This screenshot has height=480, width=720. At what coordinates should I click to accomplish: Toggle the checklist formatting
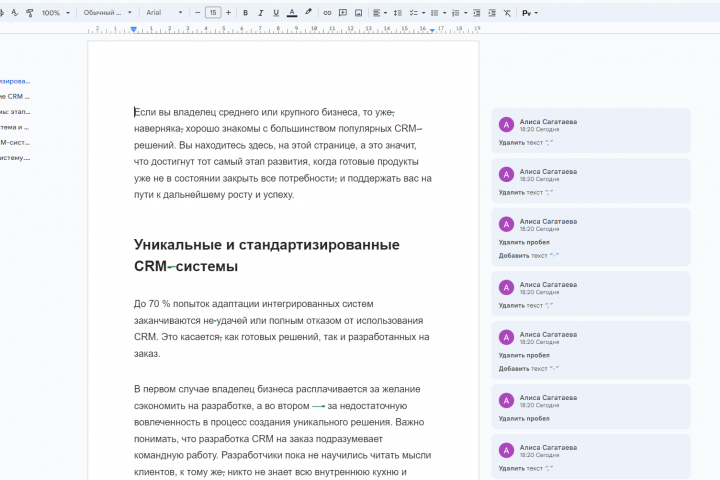click(x=414, y=13)
